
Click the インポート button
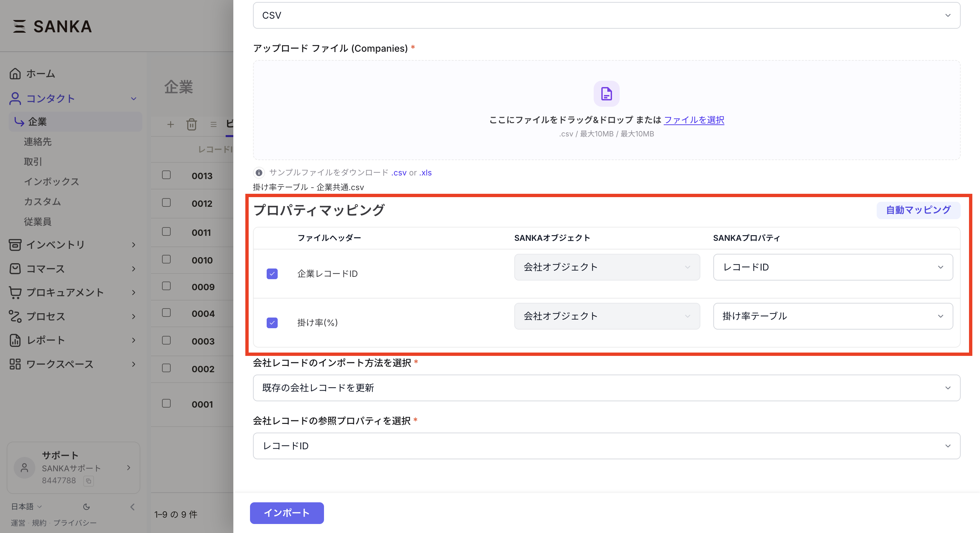(286, 513)
